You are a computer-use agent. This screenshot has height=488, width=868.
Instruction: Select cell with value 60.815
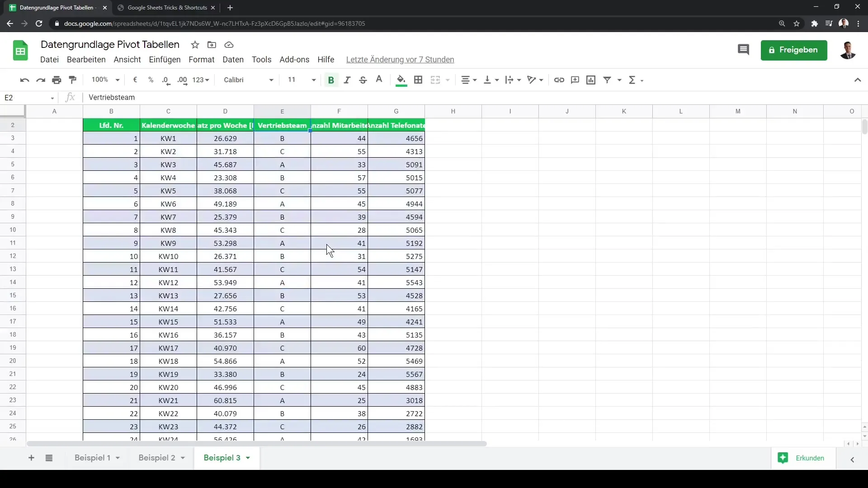point(225,400)
